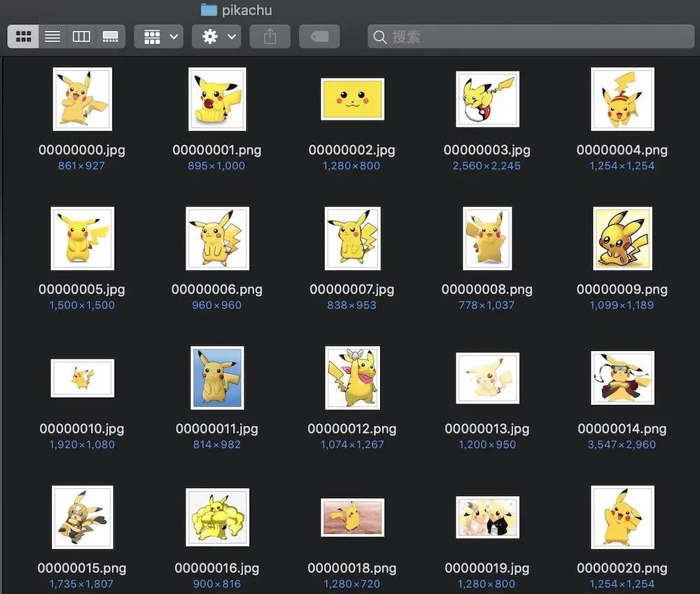Click the pikachu folder icon in title
The height and width of the screenshot is (594, 700).
point(209,9)
